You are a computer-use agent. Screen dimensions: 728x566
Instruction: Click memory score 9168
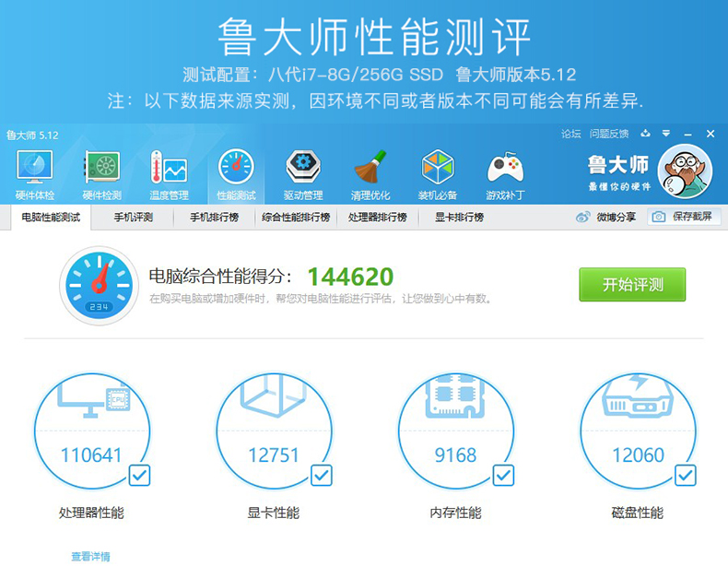(x=455, y=455)
